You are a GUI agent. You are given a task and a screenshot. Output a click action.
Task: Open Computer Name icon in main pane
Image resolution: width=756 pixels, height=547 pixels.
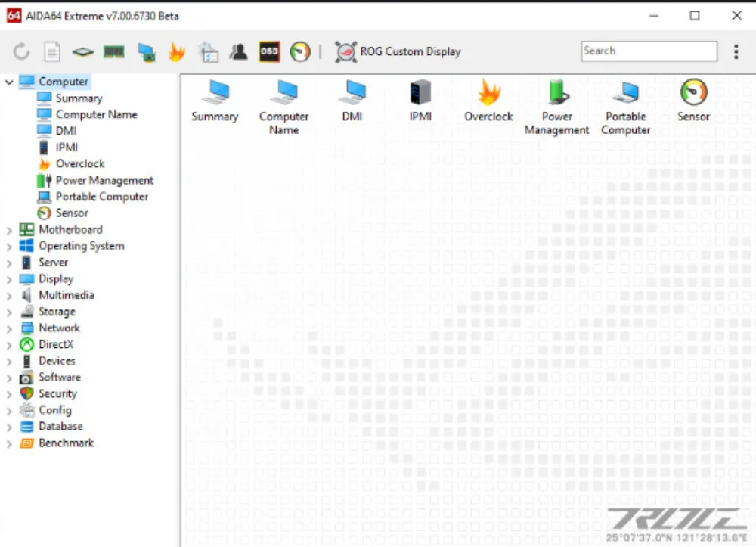click(284, 108)
